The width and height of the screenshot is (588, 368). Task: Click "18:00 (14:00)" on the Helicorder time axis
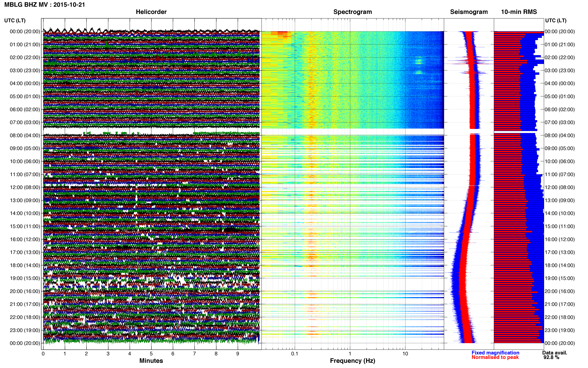tap(25, 266)
